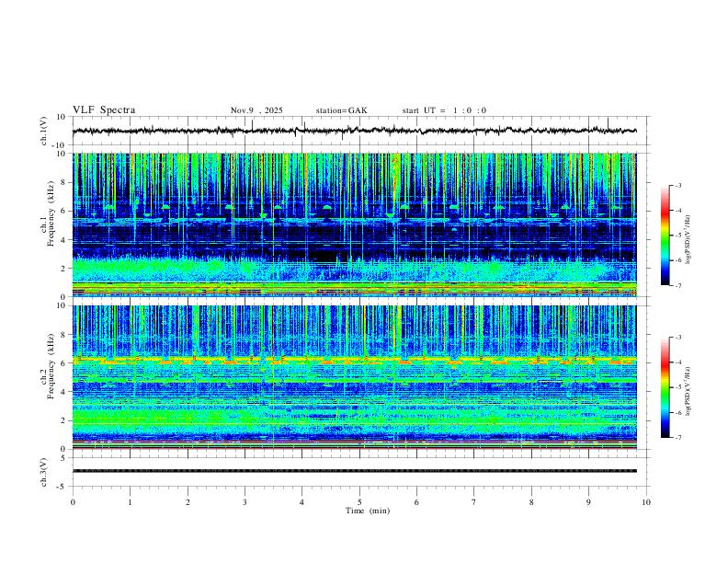
Task: Click the ch.2 spectrogram plot
Action: pyautogui.click(x=355, y=377)
